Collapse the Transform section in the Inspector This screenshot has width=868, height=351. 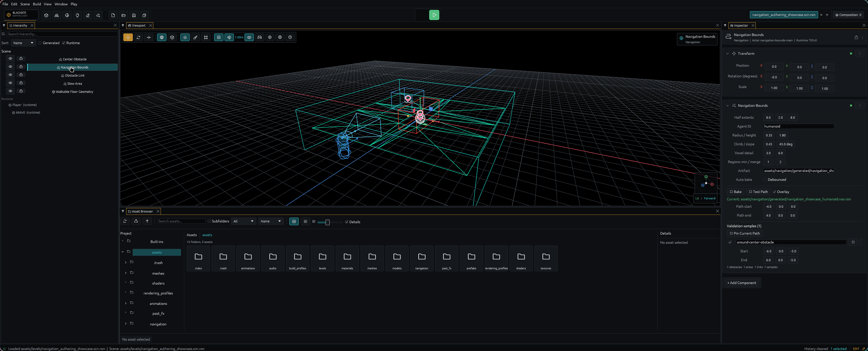point(727,54)
